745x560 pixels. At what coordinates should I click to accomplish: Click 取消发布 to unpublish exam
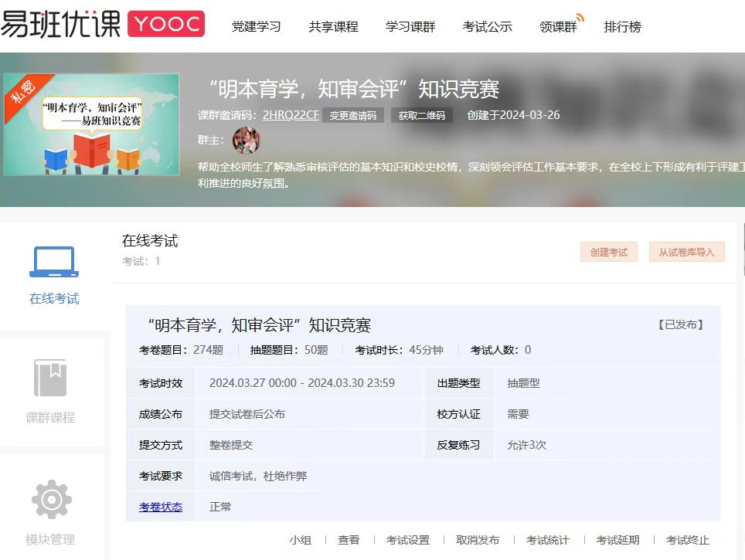[x=478, y=540]
